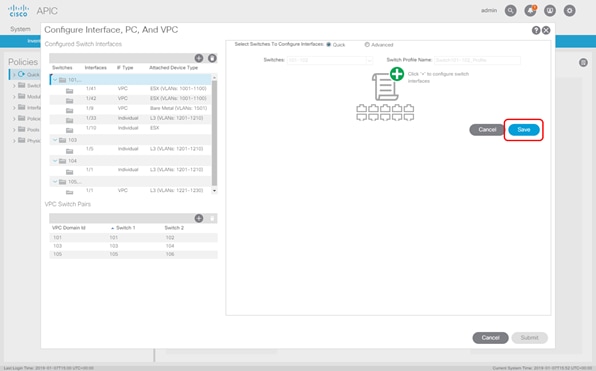This screenshot has height=371, width=596.
Task: Add a VPC switch pair with plus icon
Action: click(199, 218)
